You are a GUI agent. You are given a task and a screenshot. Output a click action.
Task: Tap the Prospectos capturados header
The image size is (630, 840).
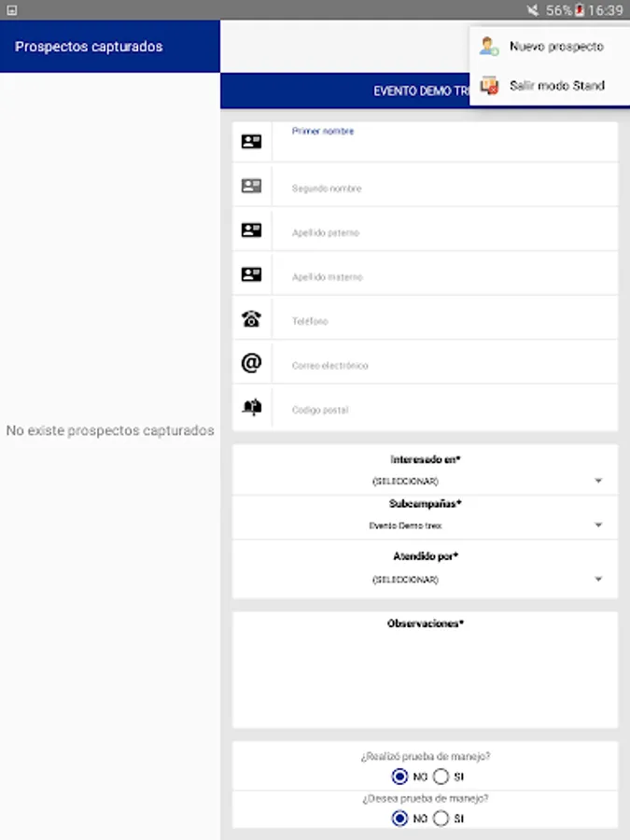90,47
